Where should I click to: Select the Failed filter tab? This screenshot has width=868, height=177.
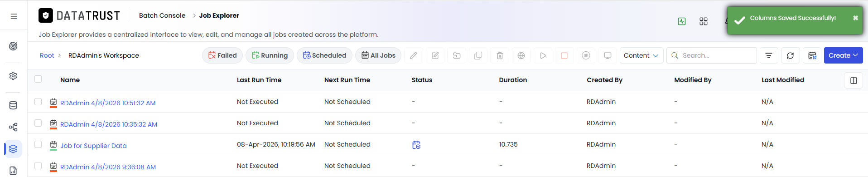[x=222, y=55]
